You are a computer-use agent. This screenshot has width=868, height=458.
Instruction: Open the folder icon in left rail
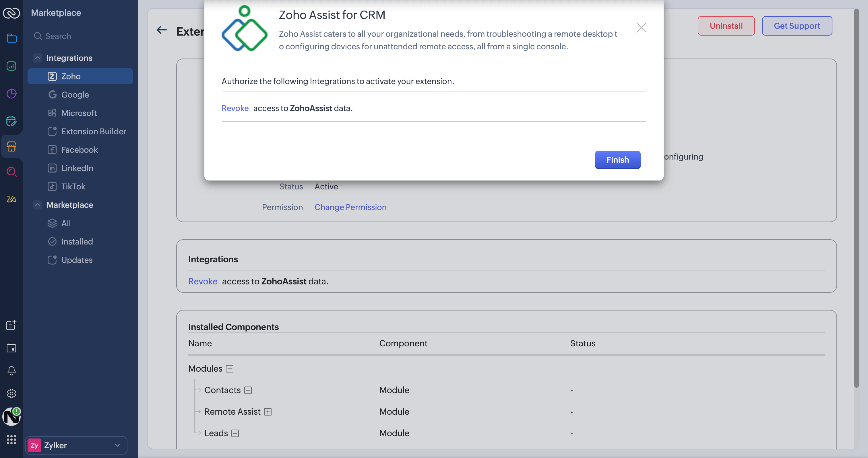[11, 38]
